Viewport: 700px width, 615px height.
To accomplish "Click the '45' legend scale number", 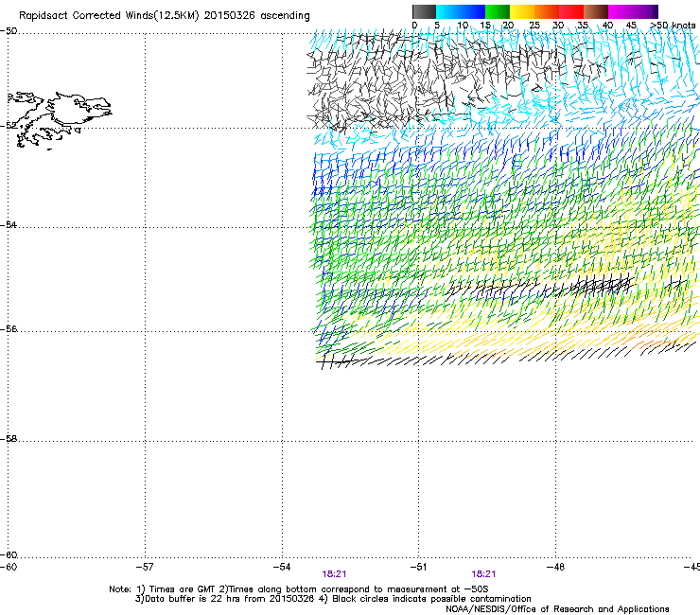I will click(631, 25).
